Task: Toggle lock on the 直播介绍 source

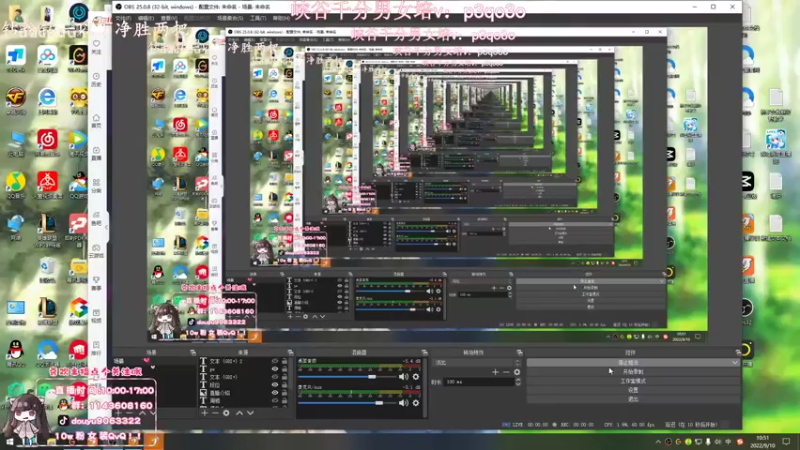Action: 285,393
